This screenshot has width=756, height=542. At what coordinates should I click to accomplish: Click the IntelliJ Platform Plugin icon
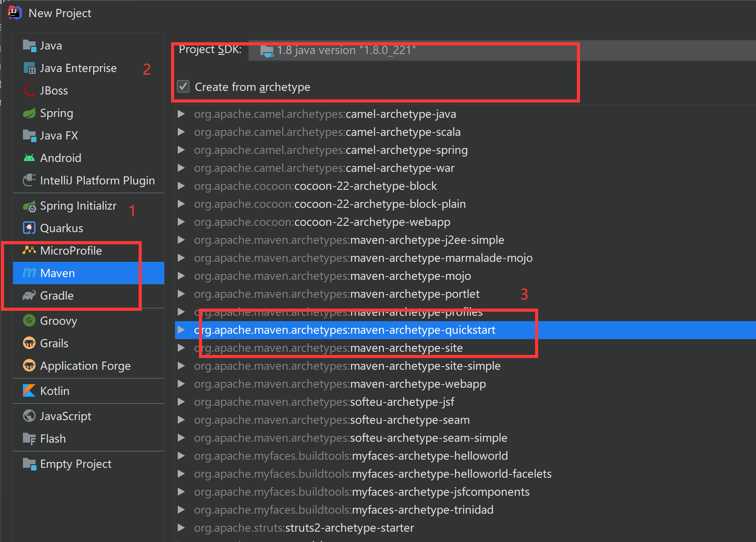(29, 180)
